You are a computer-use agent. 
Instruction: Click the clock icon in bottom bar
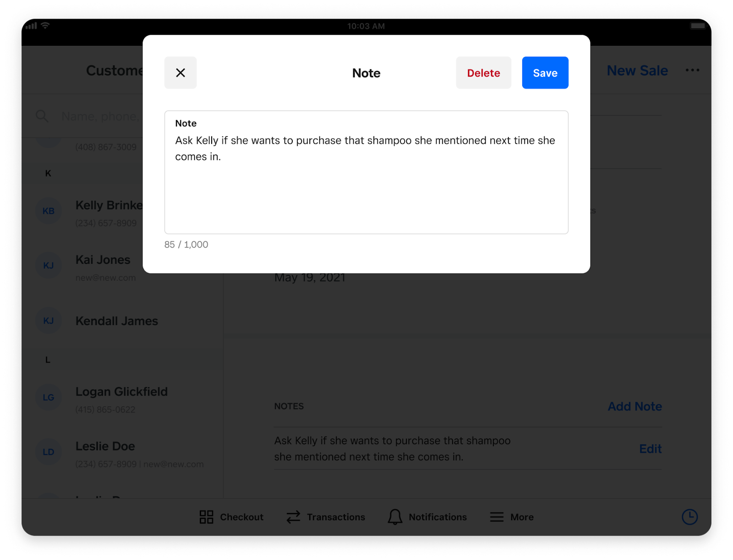tap(689, 517)
